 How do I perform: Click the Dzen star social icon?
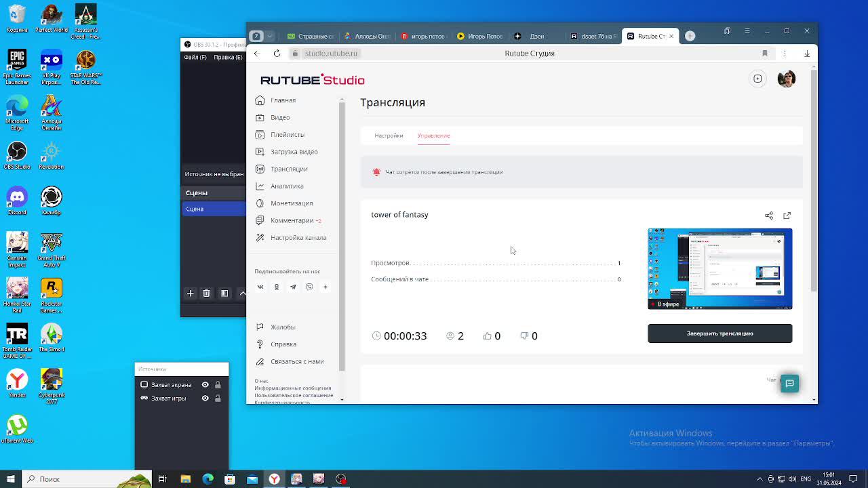325,287
